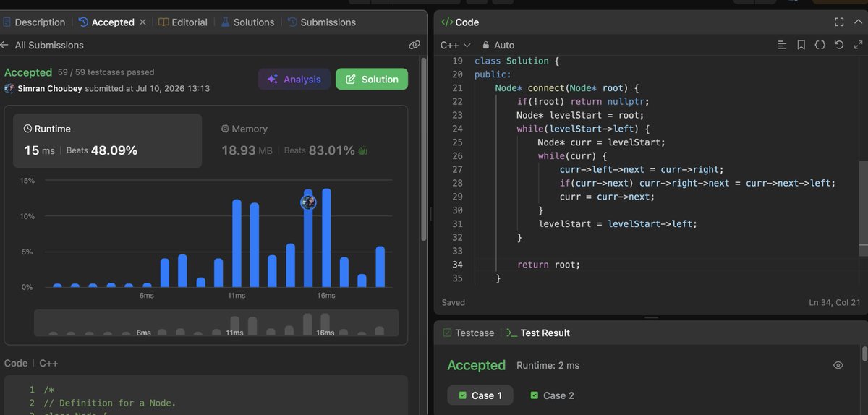Click the Ln 34, Col 21 indicator

[x=835, y=302]
